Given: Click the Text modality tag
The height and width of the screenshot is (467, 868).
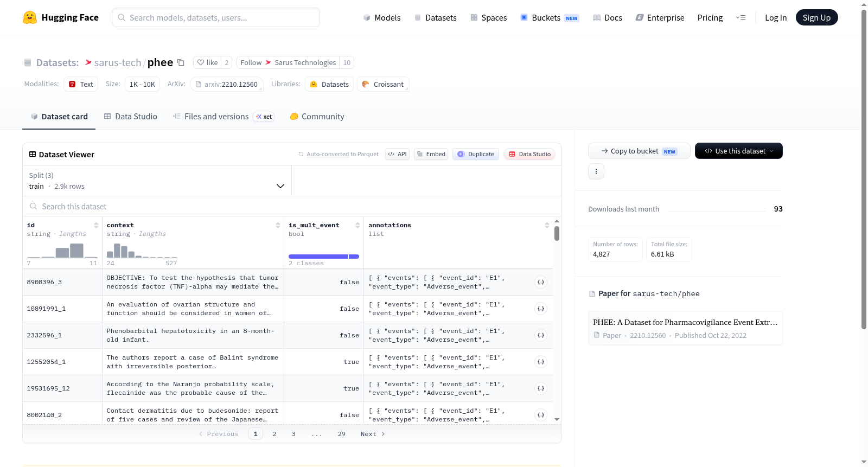Looking at the screenshot, I should pos(81,84).
